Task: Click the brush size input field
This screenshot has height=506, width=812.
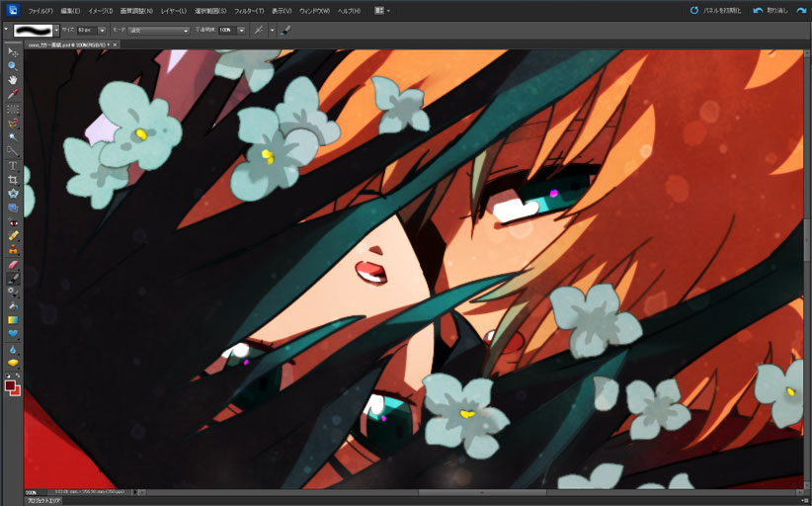Action: pos(87,31)
